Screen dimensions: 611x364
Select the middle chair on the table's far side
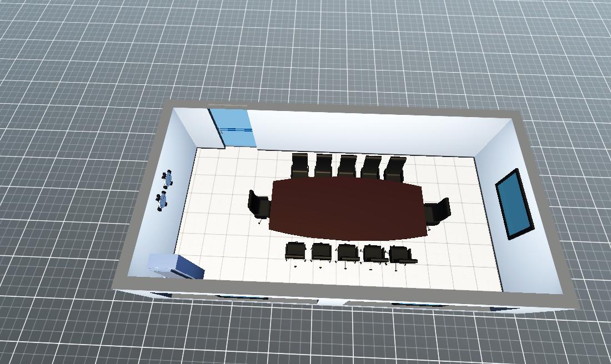click(x=347, y=165)
